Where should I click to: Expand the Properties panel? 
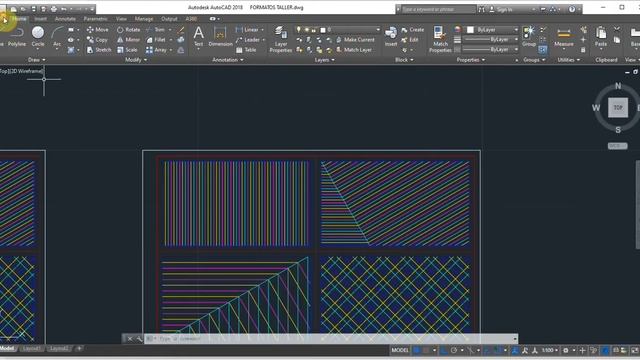pyautogui.click(x=471, y=60)
